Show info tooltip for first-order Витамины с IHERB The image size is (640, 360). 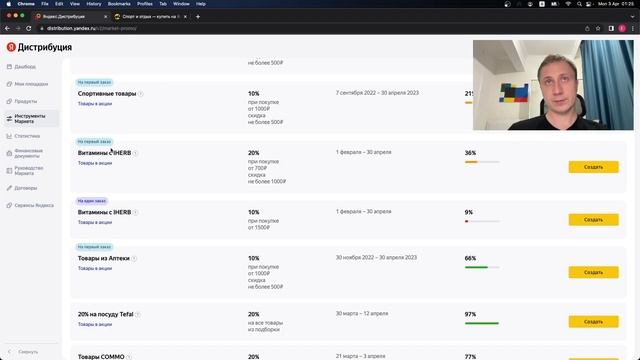(x=136, y=153)
